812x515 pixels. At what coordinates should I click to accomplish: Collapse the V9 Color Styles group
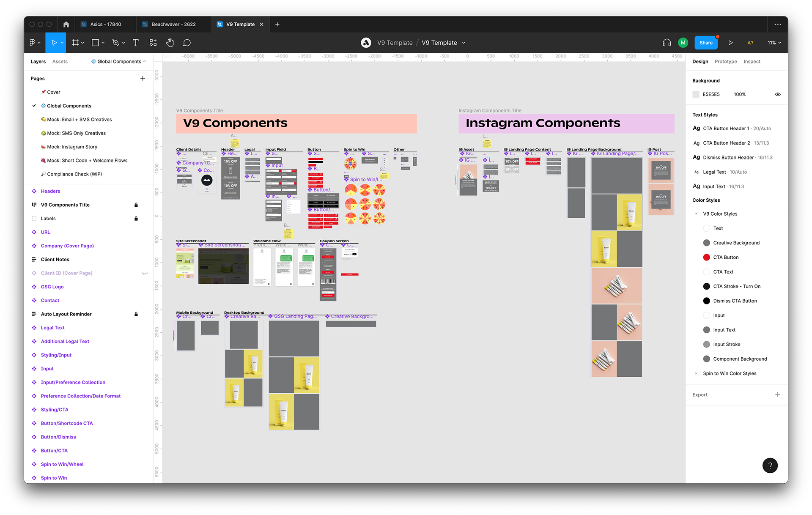tap(696, 214)
